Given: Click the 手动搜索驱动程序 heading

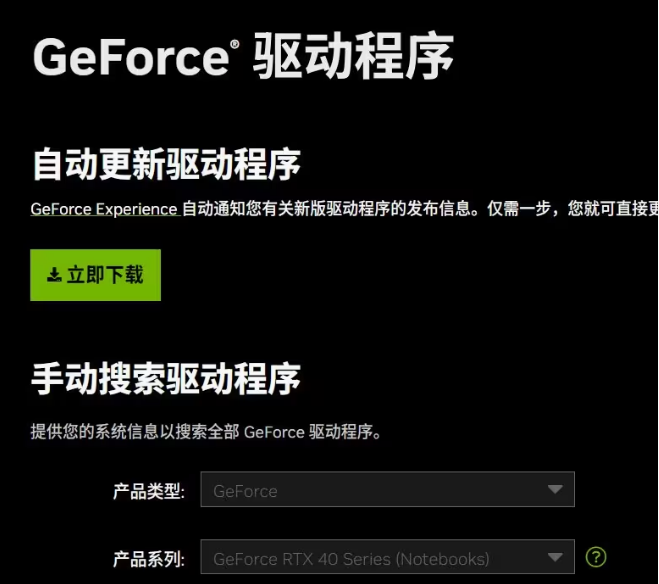Looking at the screenshot, I should pos(166,379).
